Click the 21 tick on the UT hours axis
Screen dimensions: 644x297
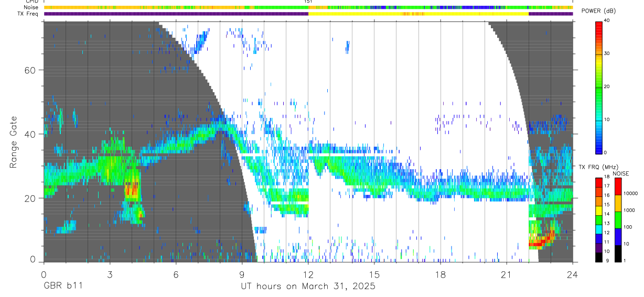pyautogui.click(x=506, y=274)
